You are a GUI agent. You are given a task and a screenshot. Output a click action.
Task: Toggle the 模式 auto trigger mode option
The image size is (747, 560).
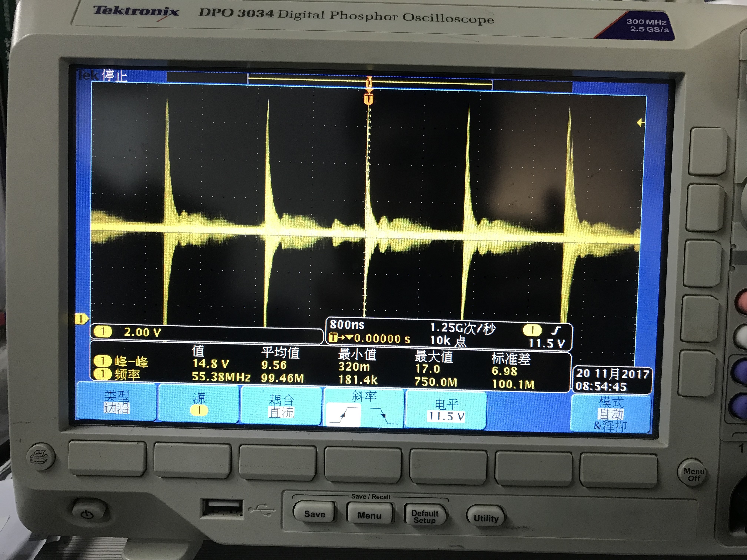[x=610, y=414]
